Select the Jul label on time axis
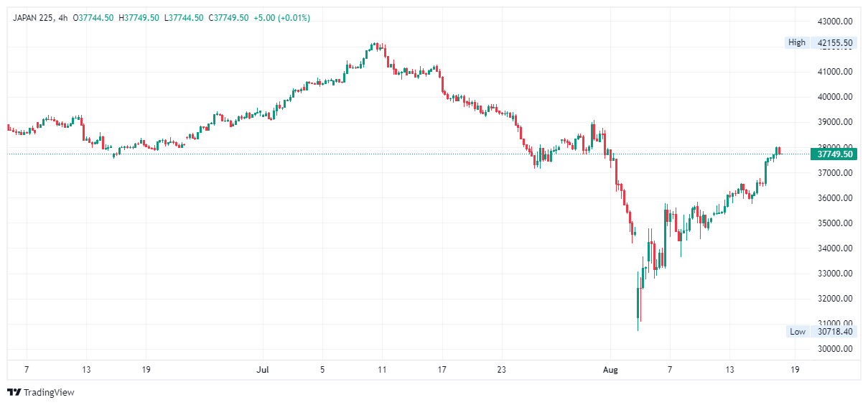Image resolution: width=868 pixels, height=405 pixels. tap(262, 370)
